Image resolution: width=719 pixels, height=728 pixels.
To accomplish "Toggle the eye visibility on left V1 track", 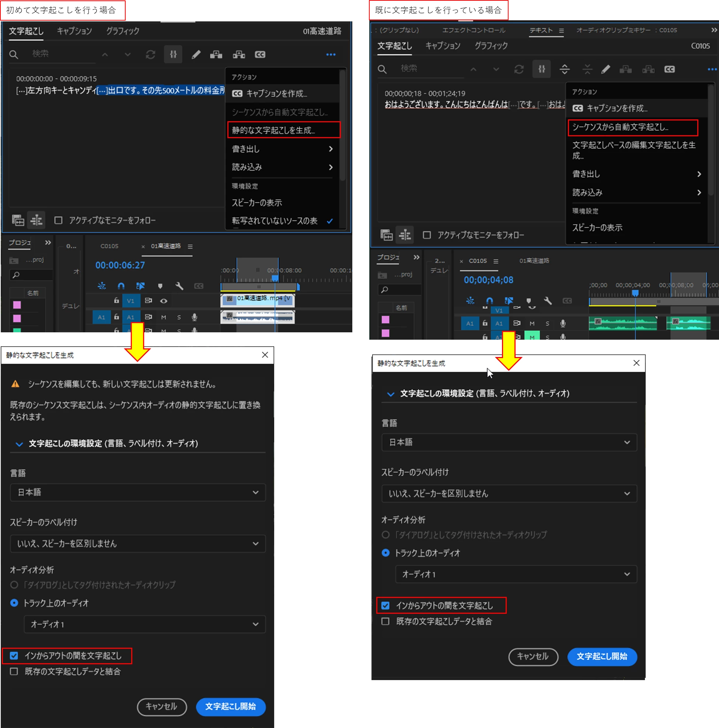I will pyautogui.click(x=164, y=301).
